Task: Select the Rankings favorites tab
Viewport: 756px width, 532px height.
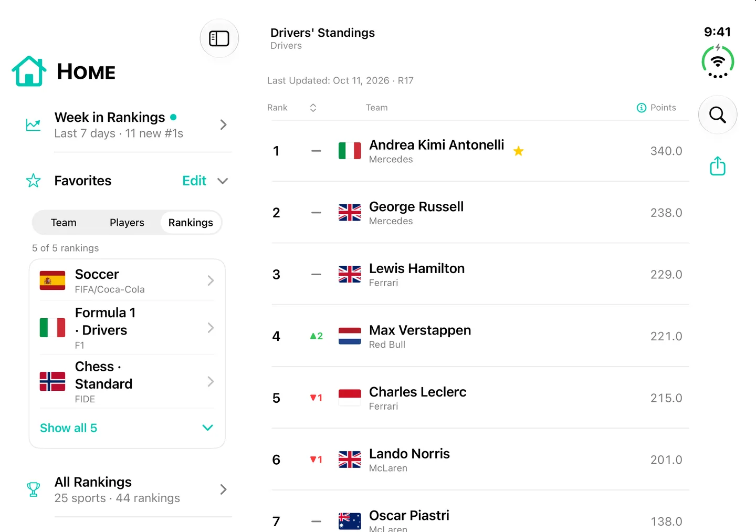Action: tap(191, 223)
